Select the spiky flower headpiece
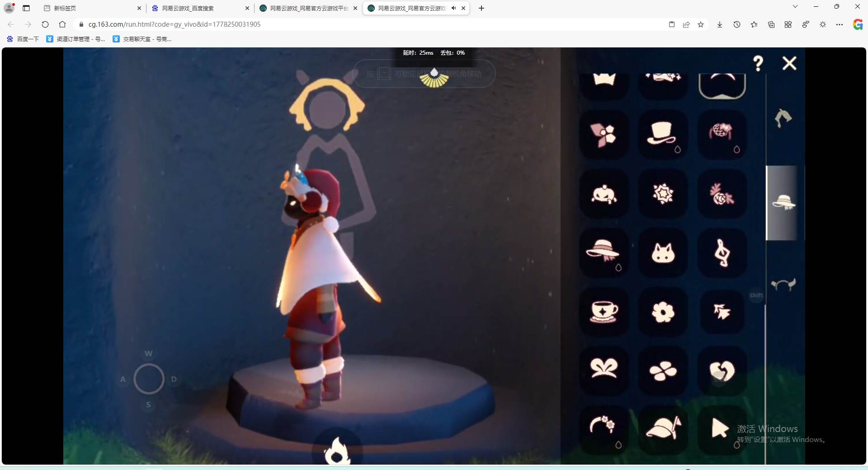The image size is (868, 470). 663,194
